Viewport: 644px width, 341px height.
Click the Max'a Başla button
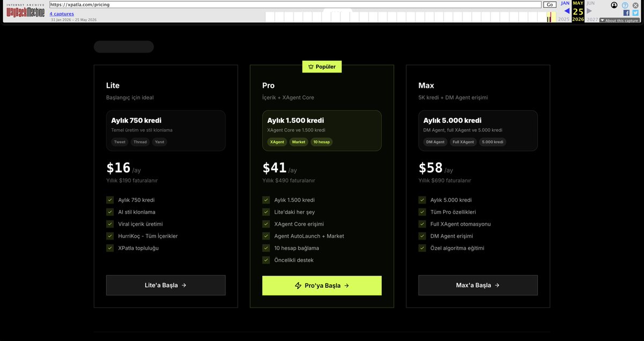[x=478, y=285]
